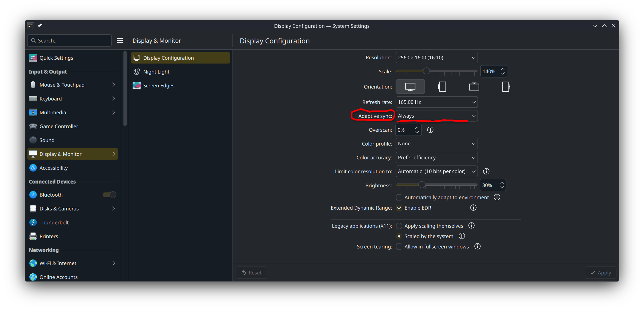
Task: Click the Overscan info icon
Action: click(x=430, y=130)
